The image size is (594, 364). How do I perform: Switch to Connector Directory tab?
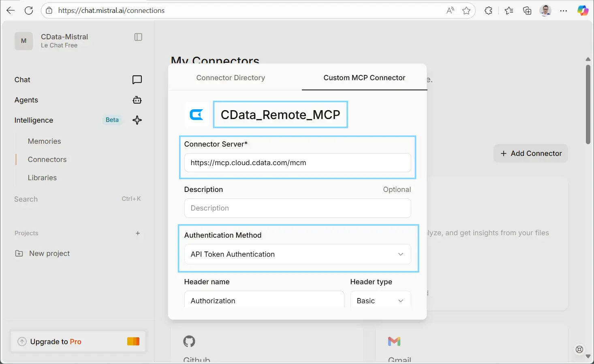pyautogui.click(x=231, y=78)
